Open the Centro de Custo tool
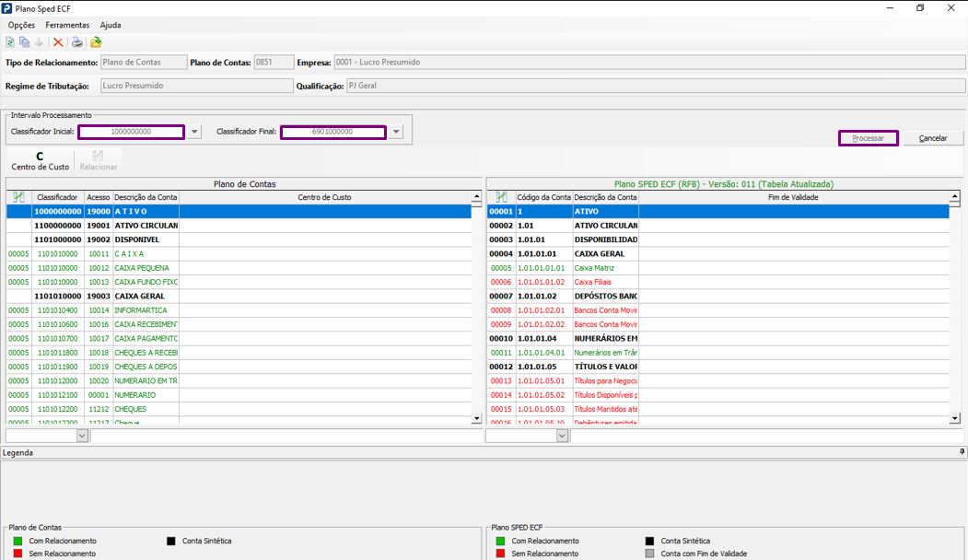 (x=40, y=161)
